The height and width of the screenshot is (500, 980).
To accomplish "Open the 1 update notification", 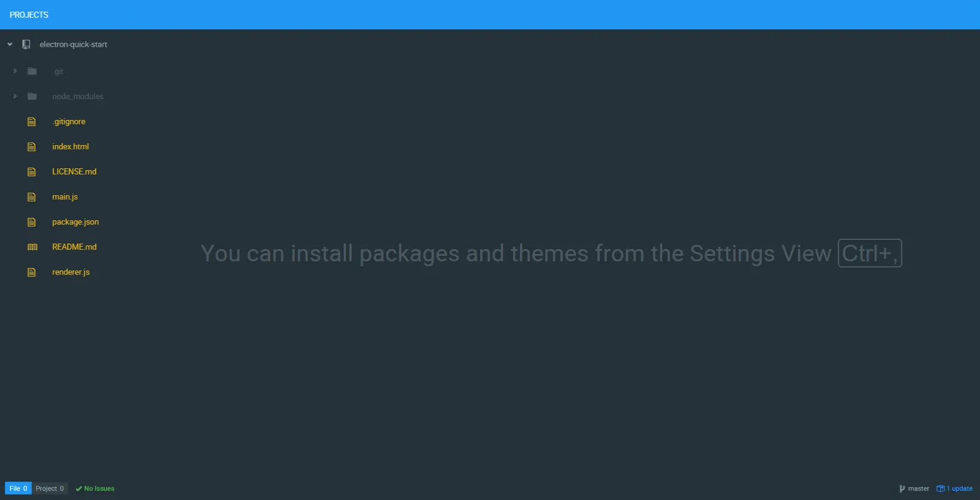I will 959,489.
